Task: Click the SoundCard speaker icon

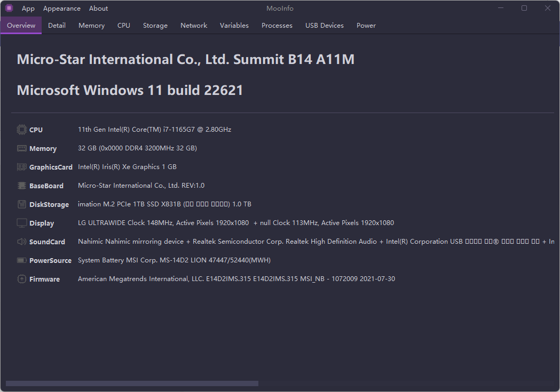Action: 22,242
